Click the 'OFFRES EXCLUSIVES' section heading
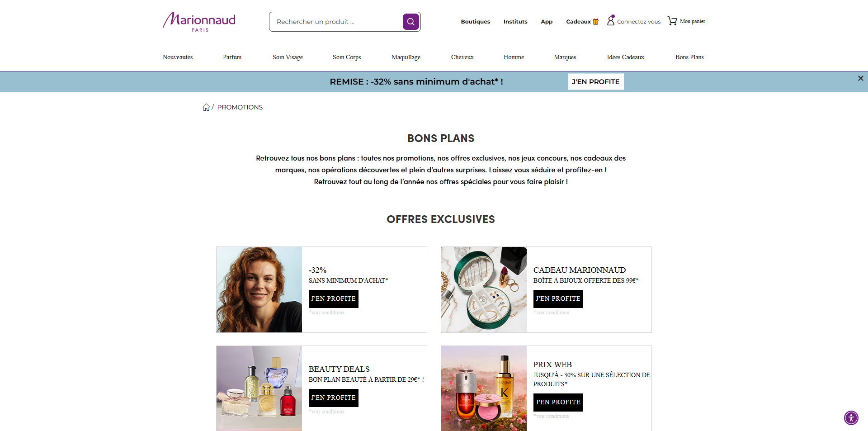This screenshot has height=431, width=868. [441, 219]
